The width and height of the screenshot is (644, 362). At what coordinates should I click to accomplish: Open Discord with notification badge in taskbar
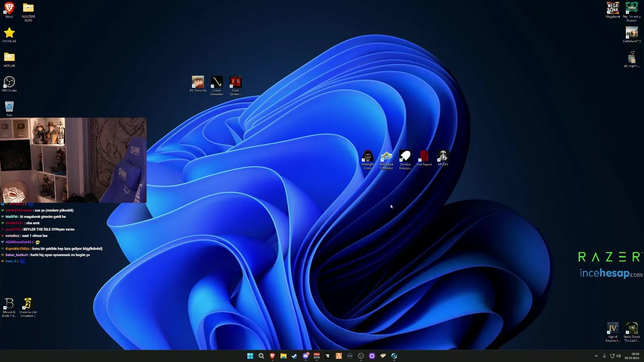click(305, 356)
